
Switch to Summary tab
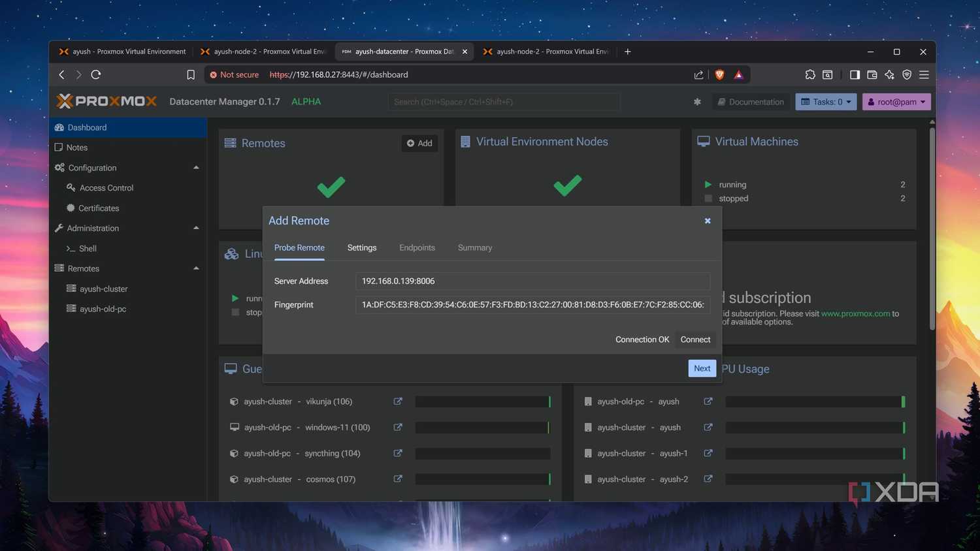[x=475, y=248]
